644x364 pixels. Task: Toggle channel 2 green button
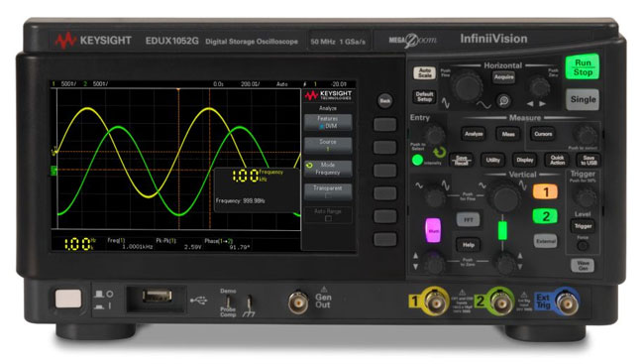(546, 216)
